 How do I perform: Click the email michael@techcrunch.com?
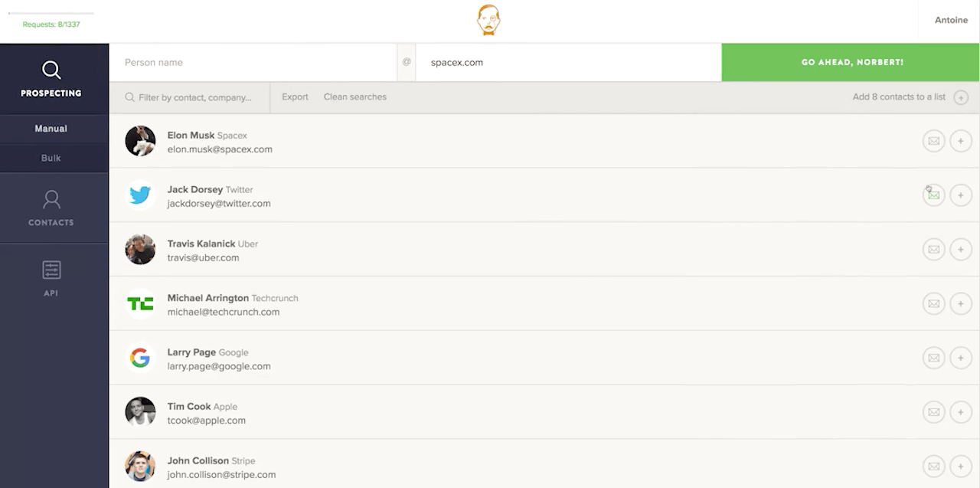(x=224, y=313)
